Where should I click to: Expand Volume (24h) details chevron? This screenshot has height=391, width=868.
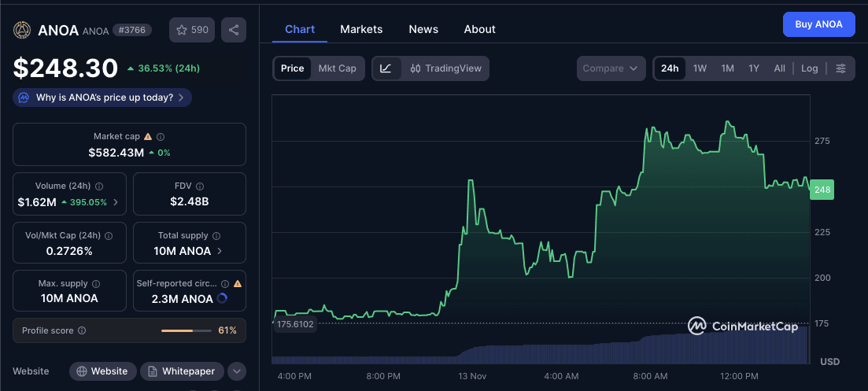(x=116, y=202)
